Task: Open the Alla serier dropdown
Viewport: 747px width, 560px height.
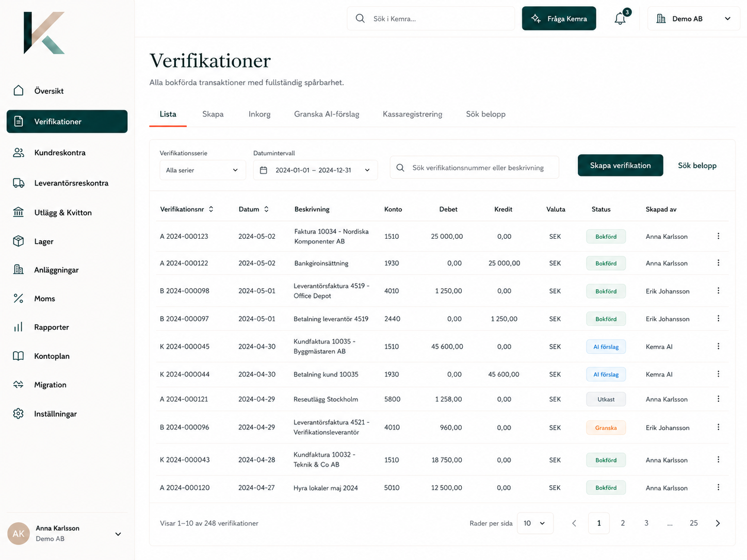Action: click(x=202, y=170)
